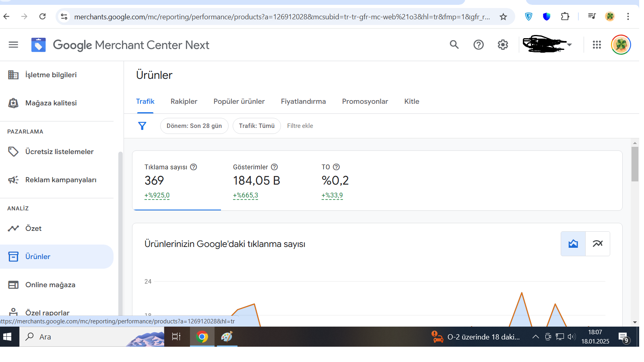Show help for Gösterimler metric
This screenshot has height=362, width=644.
click(x=275, y=167)
